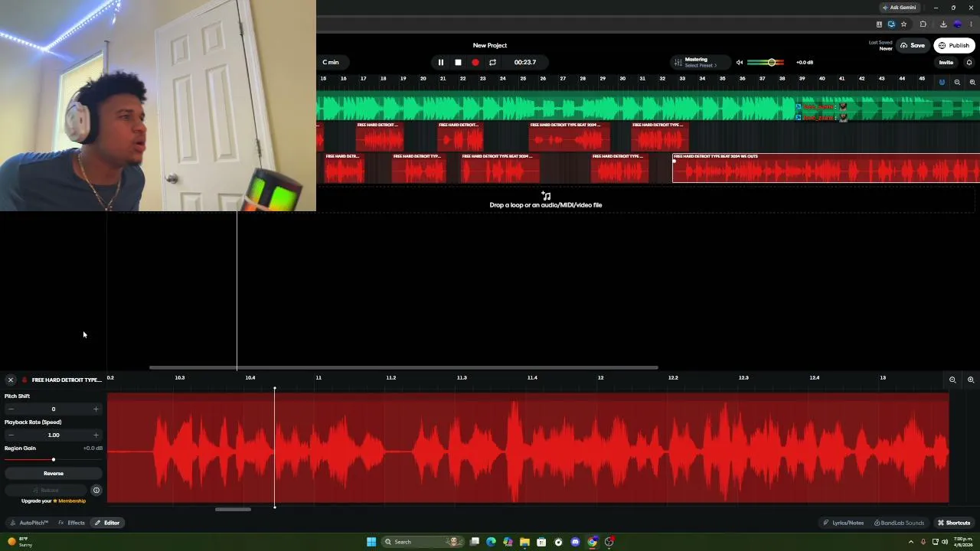
Task: Click the 00:23.7 time display
Action: [x=525, y=62]
